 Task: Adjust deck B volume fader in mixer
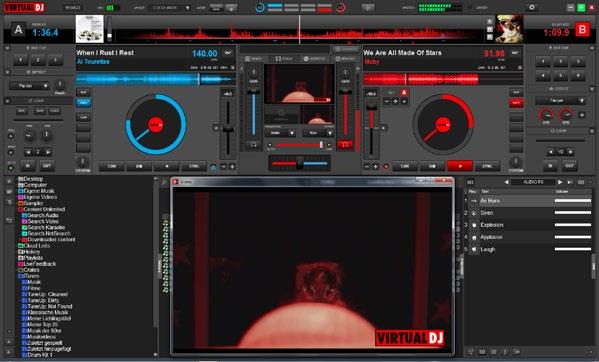coord(346,113)
